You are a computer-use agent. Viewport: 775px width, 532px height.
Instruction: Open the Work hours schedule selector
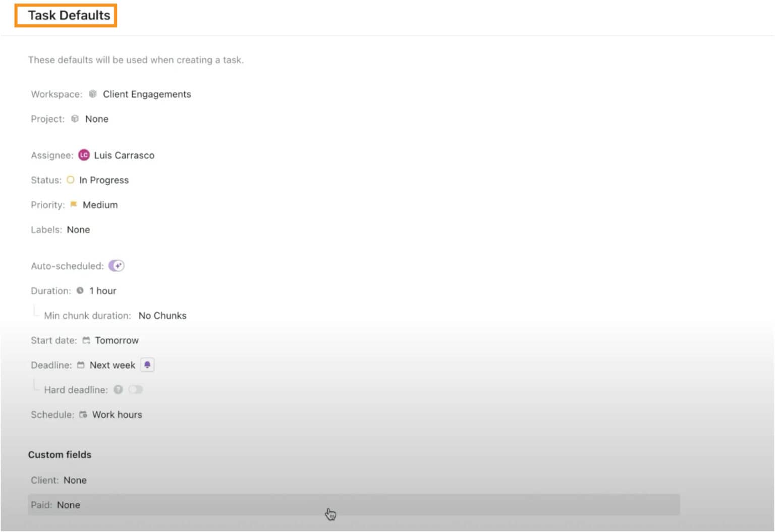click(x=117, y=415)
